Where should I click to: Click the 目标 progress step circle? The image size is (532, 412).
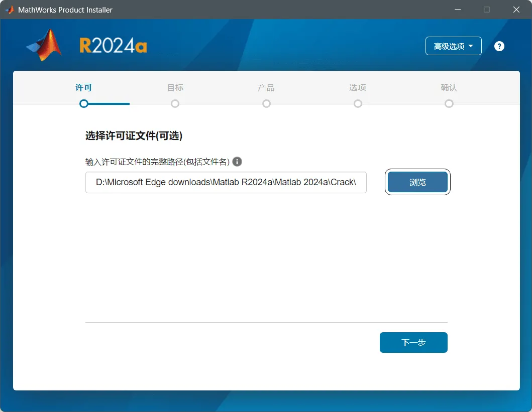(x=175, y=104)
